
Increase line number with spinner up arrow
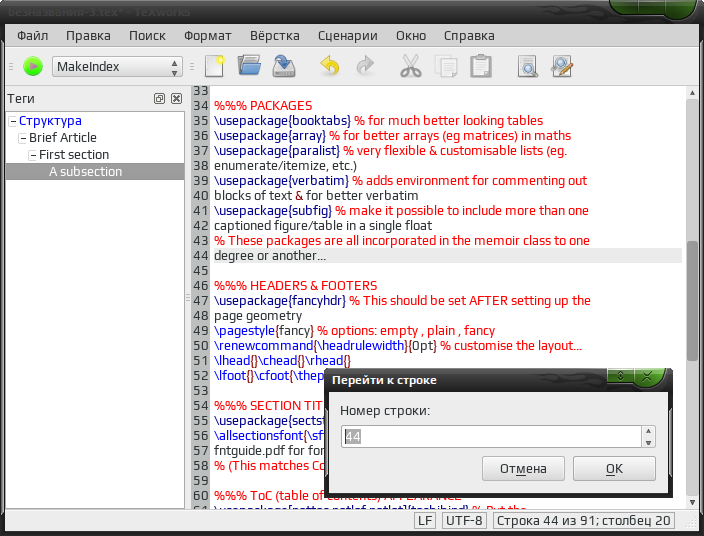pyautogui.click(x=648, y=431)
